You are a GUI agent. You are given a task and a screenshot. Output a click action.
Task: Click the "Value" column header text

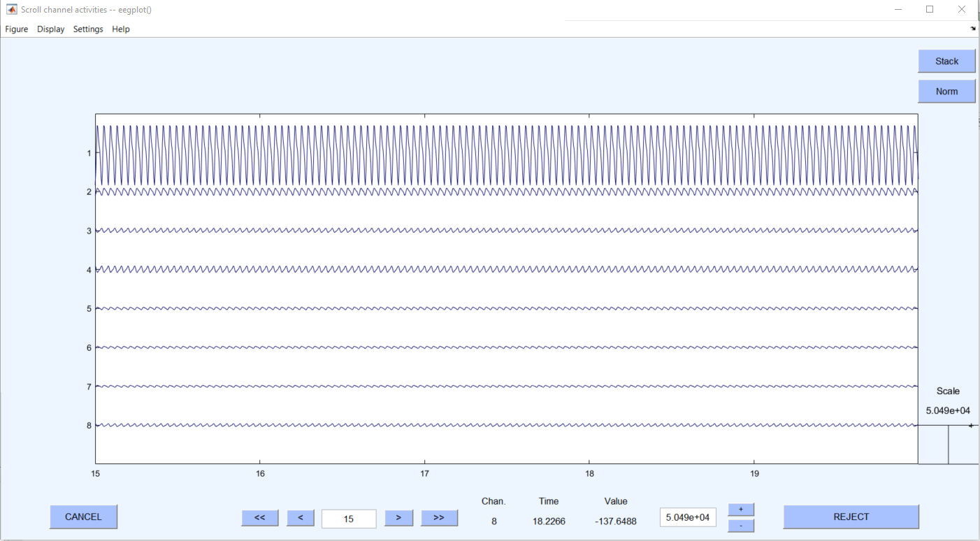pos(616,501)
